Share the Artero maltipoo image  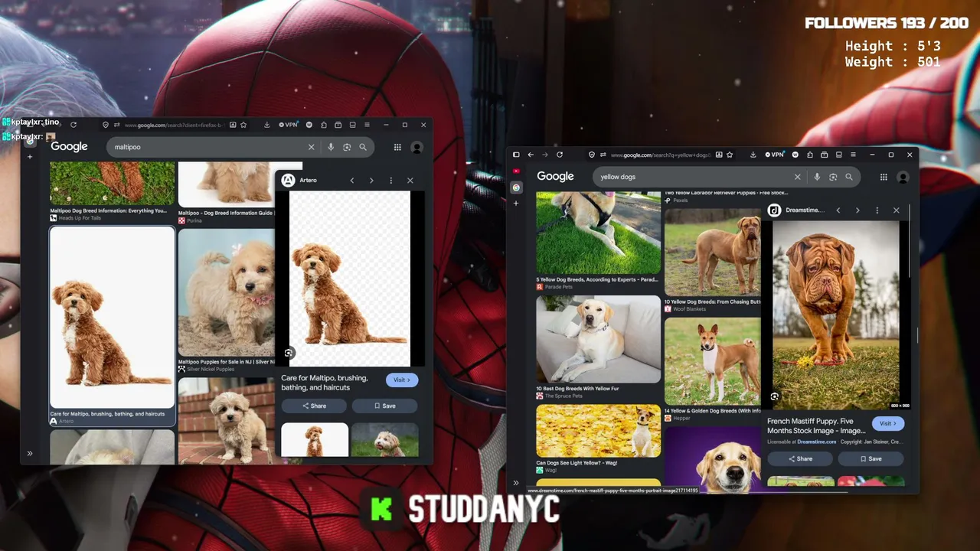click(314, 406)
